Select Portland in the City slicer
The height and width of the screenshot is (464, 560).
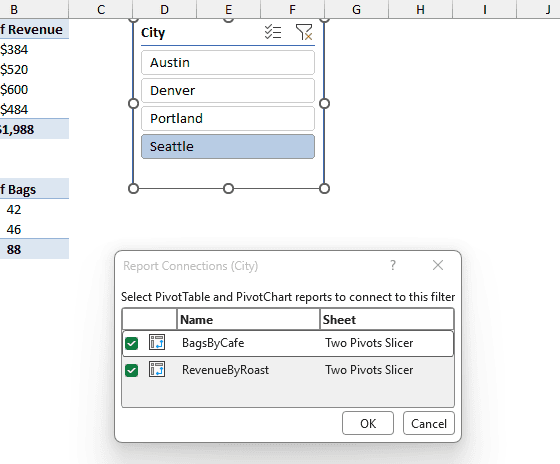[x=228, y=118]
